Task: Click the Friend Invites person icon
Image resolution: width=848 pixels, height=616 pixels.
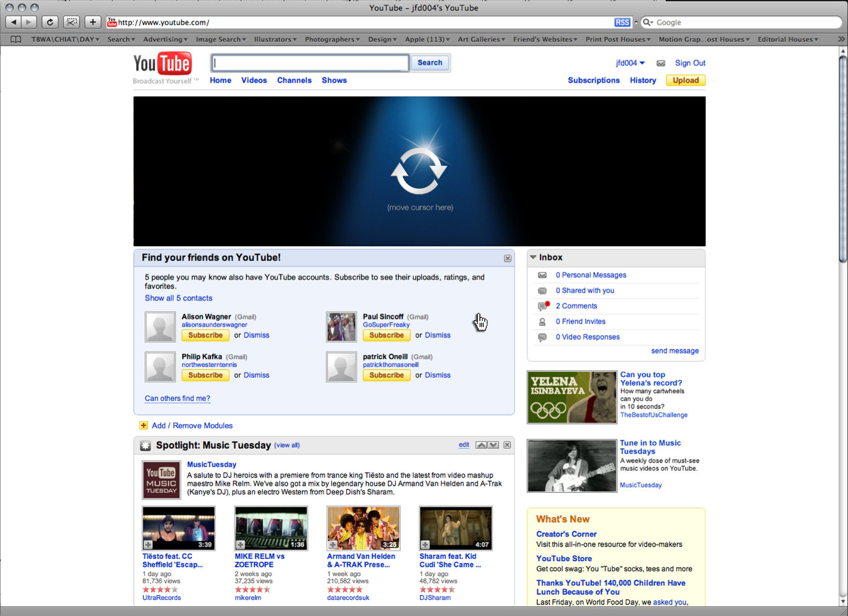Action: click(x=542, y=321)
